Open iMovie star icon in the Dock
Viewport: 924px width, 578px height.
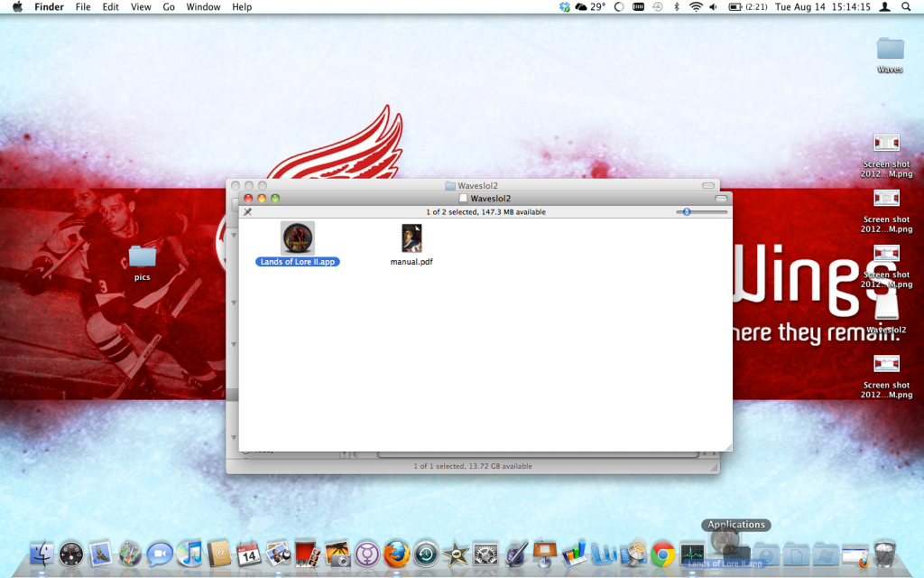point(456,555)
